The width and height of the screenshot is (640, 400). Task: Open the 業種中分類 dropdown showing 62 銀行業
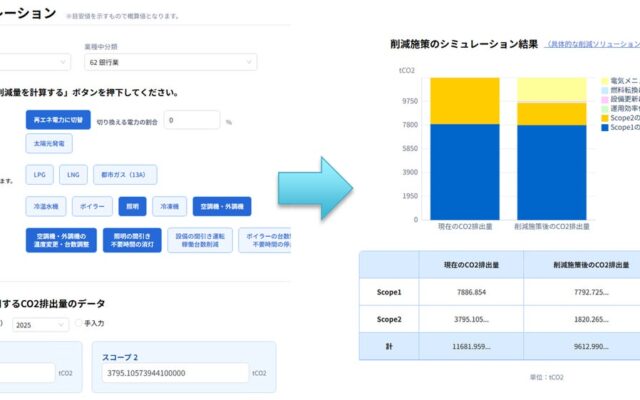(x=171, y=62)
